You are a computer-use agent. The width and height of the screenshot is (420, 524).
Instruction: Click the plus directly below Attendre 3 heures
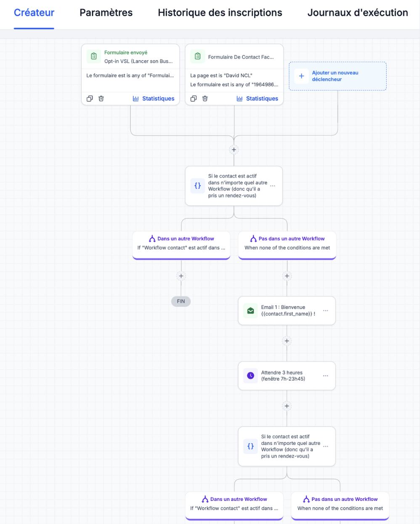[x=287, y=406]
